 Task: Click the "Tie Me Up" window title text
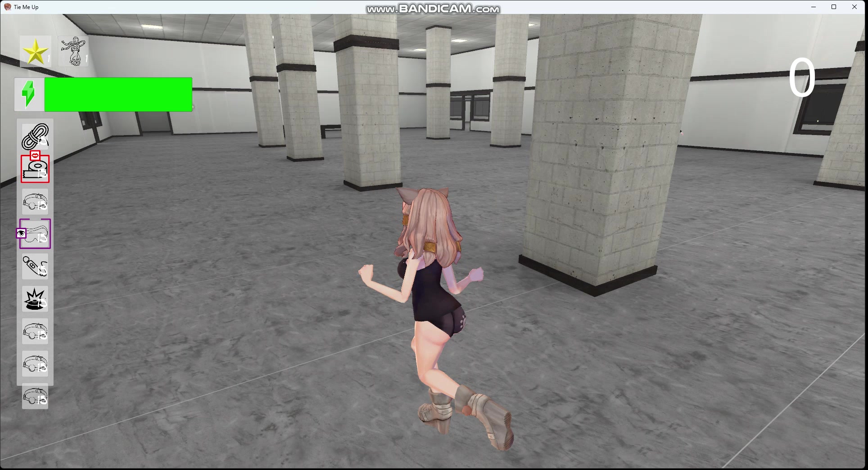click(x=26, y=7)
